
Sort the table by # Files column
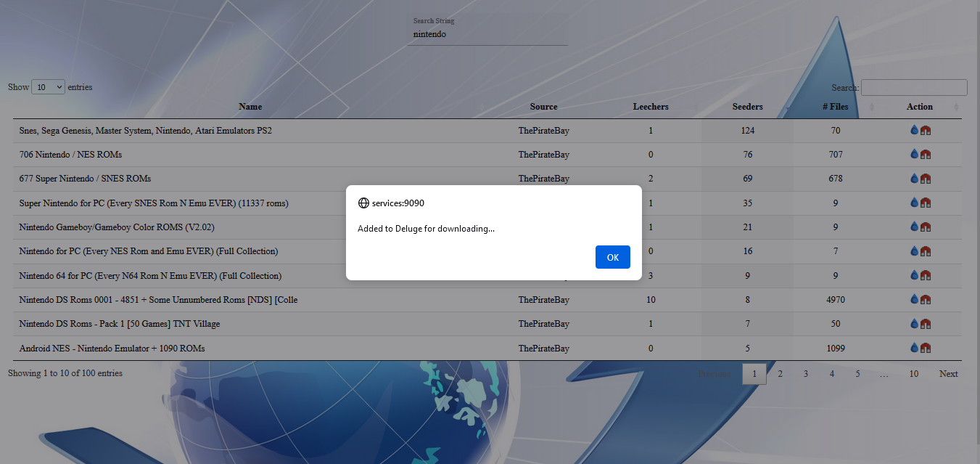click(836, 107)
